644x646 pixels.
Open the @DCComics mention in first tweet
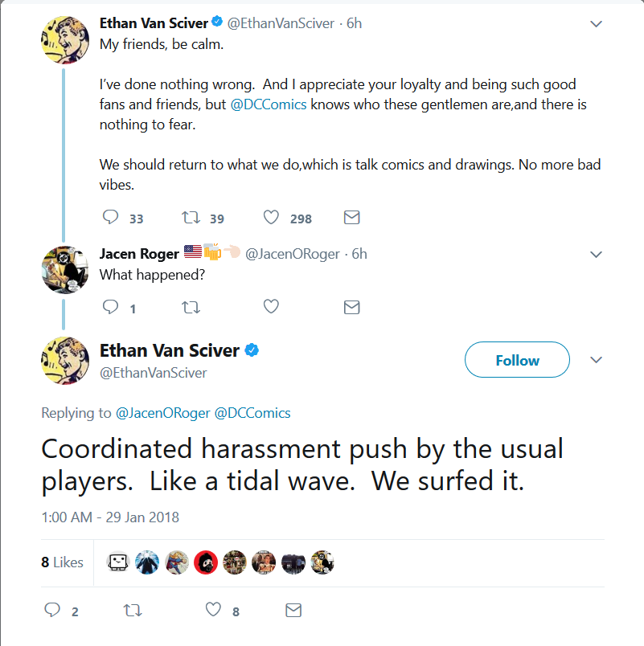point(269,104)
